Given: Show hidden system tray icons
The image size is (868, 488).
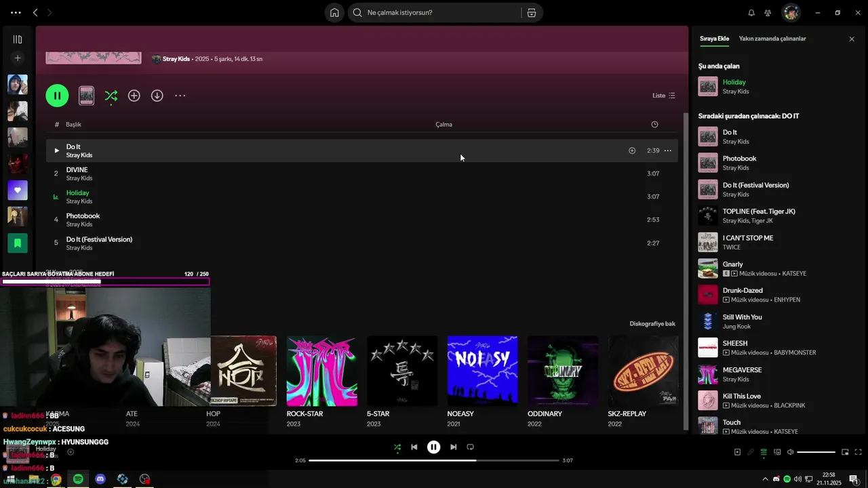Looking at the screenshot, I should click(x=766, y=479).
